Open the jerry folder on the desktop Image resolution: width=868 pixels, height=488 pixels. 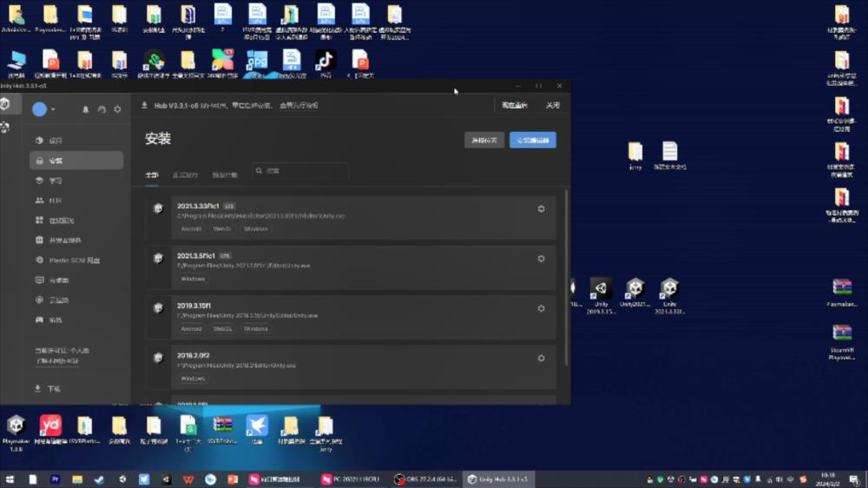tap(635, 155)
